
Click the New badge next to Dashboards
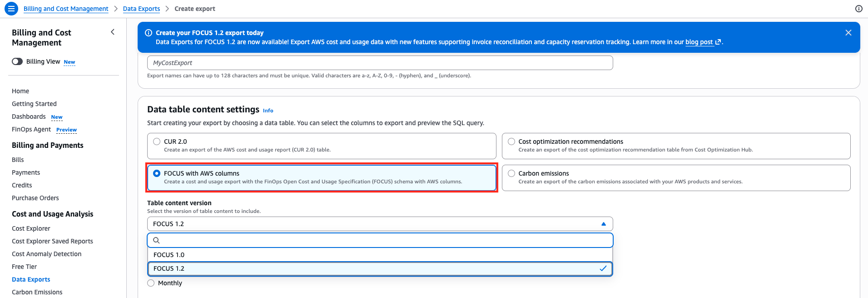pos(57,117)
